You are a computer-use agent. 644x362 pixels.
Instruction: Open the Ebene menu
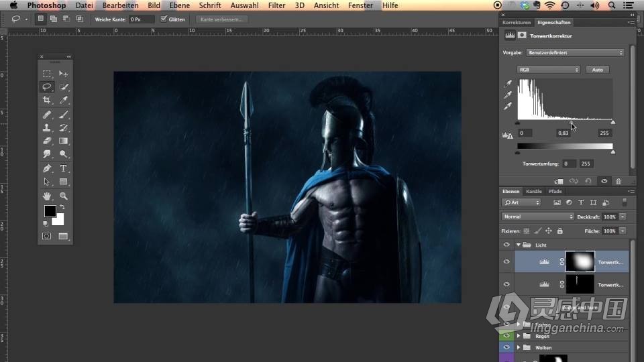click(x=180, y=5)
